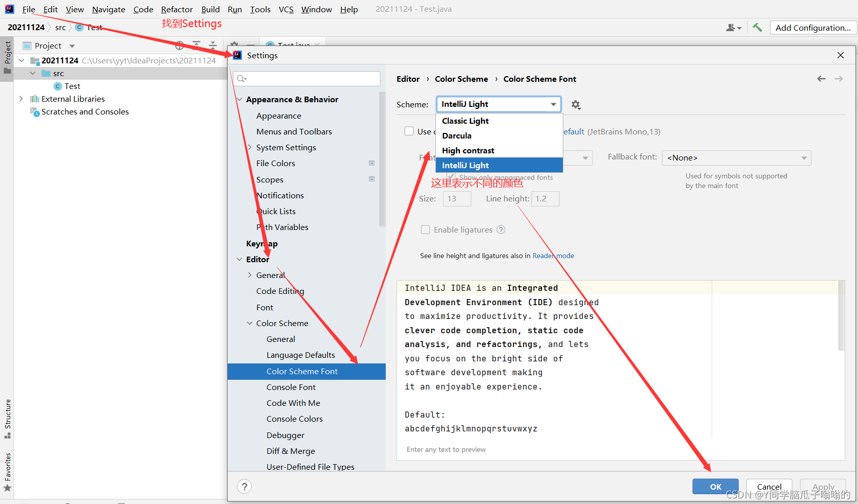Image resolution: width=858 pixels, height=504 pixels.
Task: Click the IntelliJ IDEA logo icon
Action: pos(9,9)
